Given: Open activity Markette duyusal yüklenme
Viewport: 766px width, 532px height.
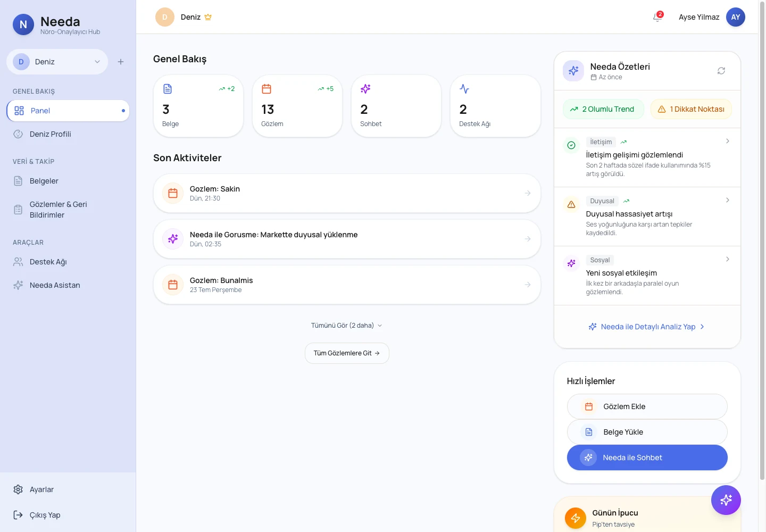Looking at the screenshot, I should tap(347, 239).
